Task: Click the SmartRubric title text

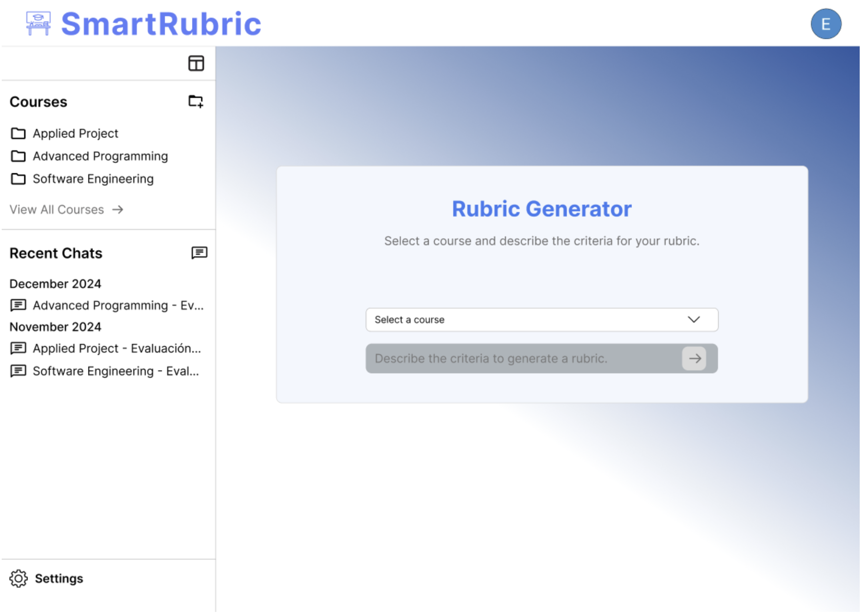Action: 161,24
